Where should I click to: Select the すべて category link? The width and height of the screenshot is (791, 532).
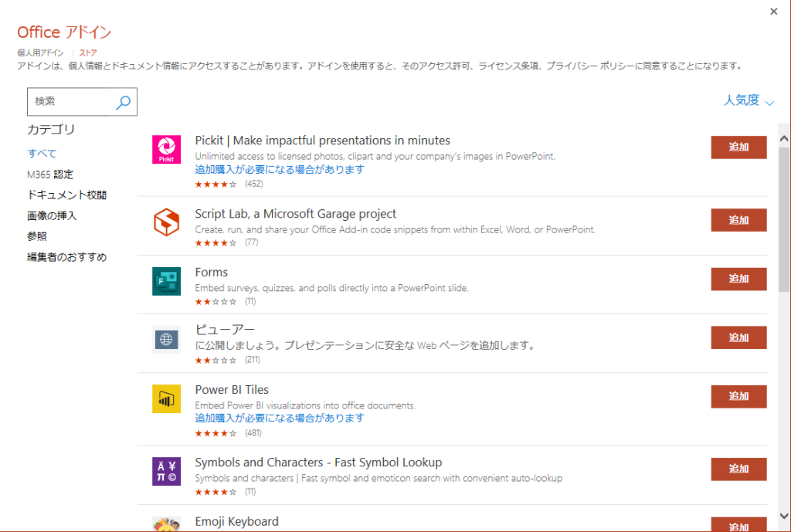(x=42, y=154)
